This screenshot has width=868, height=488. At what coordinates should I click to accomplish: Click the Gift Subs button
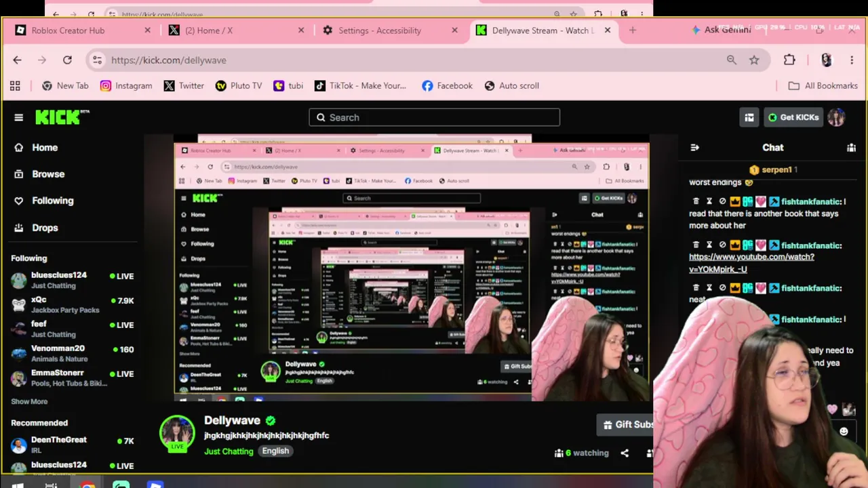627,425
